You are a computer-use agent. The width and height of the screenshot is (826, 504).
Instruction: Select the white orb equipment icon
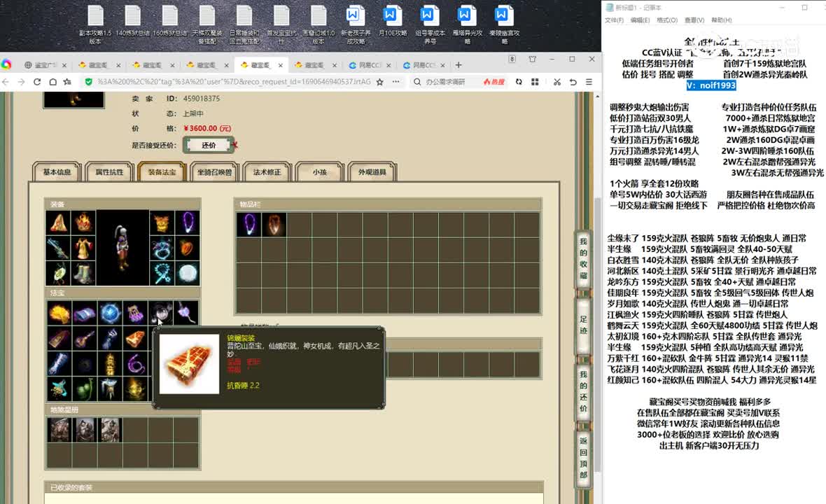(x=188, y=273)
